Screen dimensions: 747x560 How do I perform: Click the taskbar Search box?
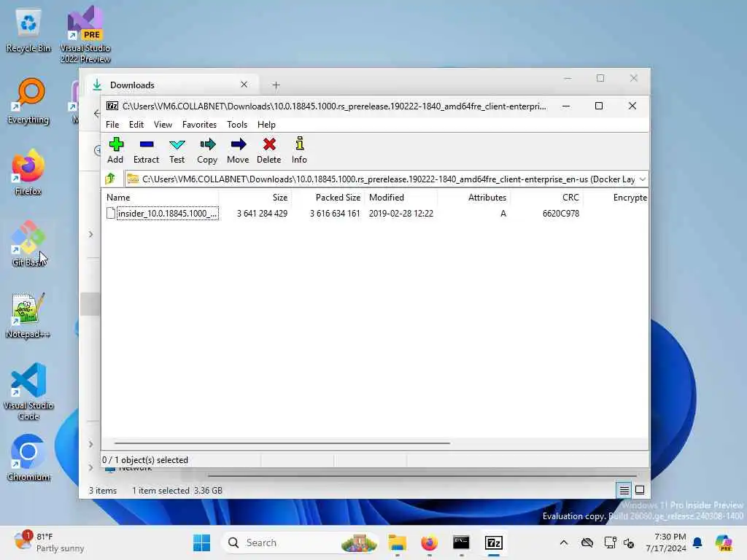click(x=300, y=542)
